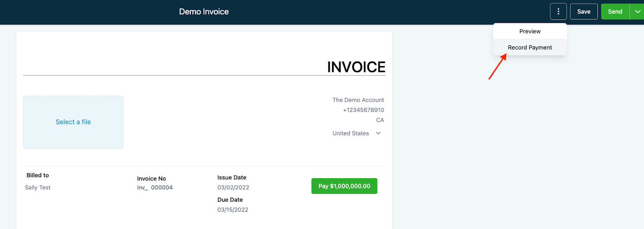The width and height of the screenshot is (644, 229).
Task: Click the inv_ prefix field
Action: [142, 188]
